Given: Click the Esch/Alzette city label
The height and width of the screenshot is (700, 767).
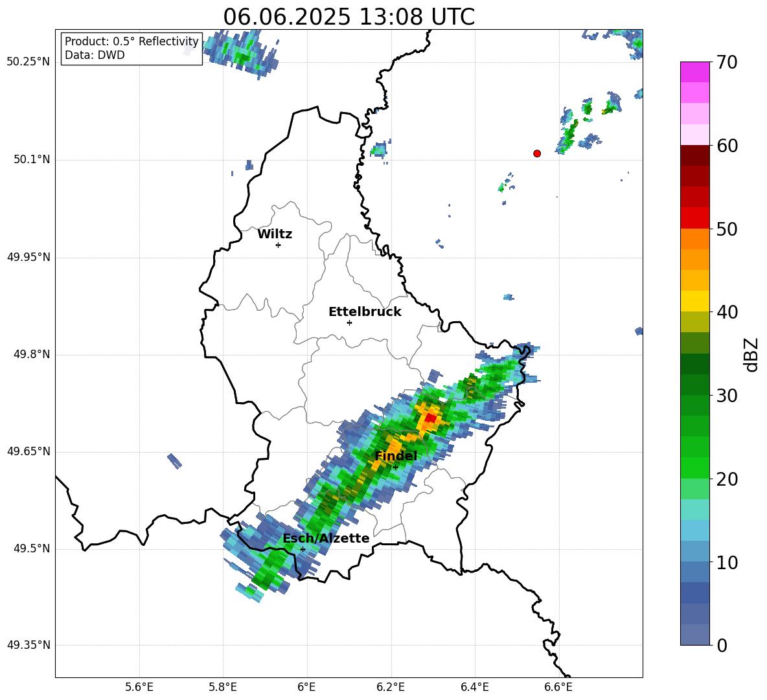Looking at the screenshot, I should pos(326,538).
